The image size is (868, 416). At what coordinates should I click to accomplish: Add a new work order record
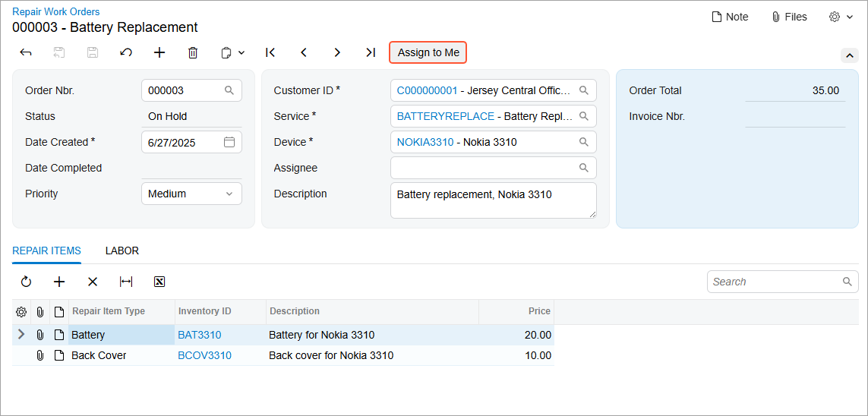[x=159, y=52]
